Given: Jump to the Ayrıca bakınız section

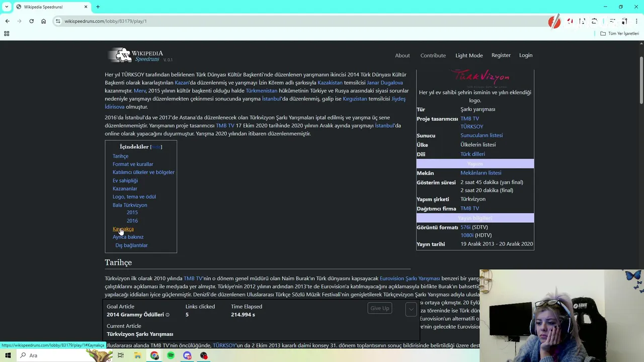Looking at the screenshot, I should click(128, 237).
